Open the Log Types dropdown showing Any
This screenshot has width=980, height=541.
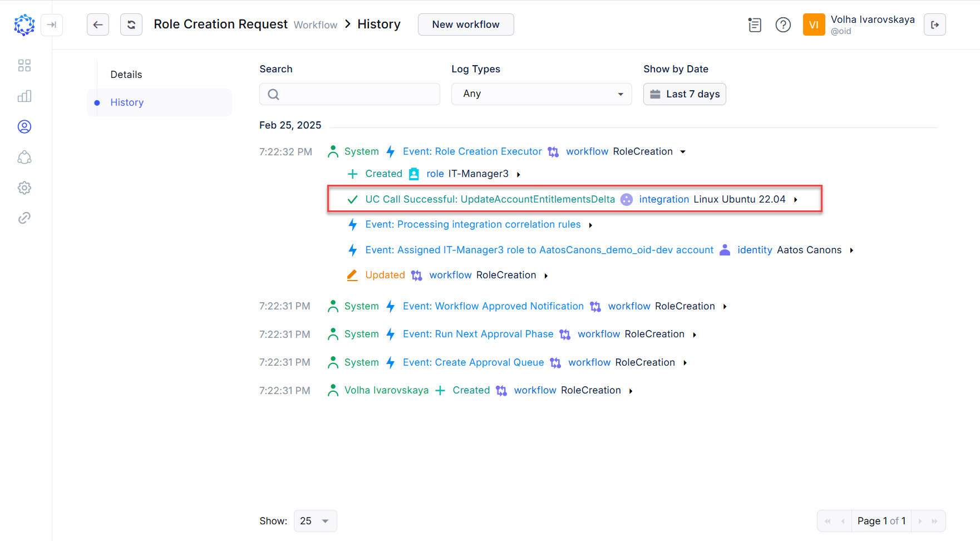coord(541,94)
